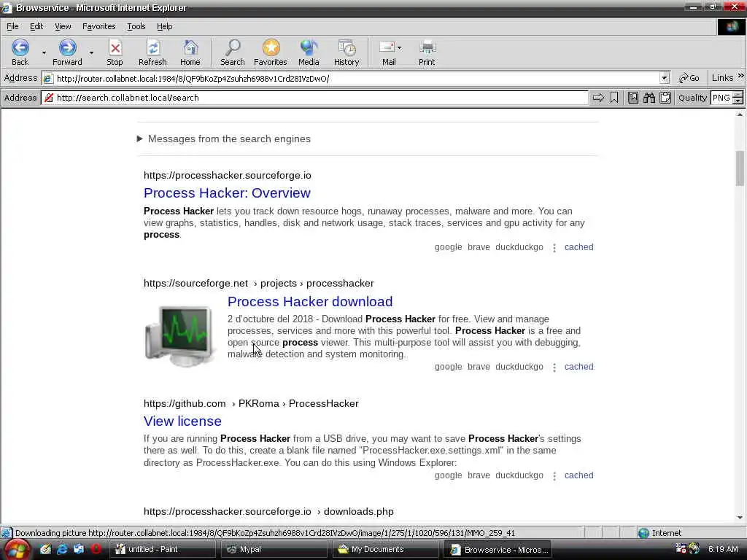Click the binoculars find icon

[649, 98]
